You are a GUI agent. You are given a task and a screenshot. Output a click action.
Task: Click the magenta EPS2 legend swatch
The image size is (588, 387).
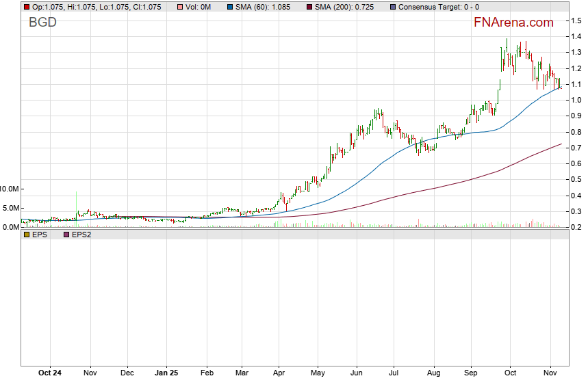[66, 235]
